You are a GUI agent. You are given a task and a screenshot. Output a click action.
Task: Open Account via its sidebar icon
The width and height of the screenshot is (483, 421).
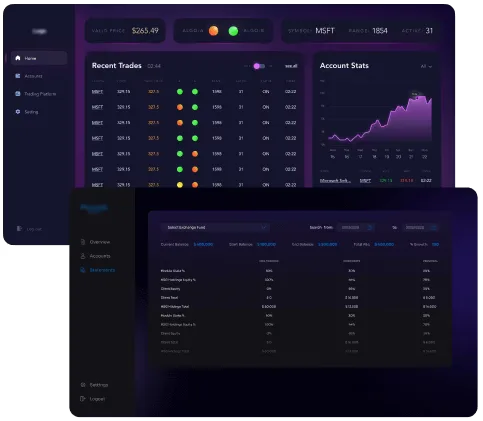(18, 76)
